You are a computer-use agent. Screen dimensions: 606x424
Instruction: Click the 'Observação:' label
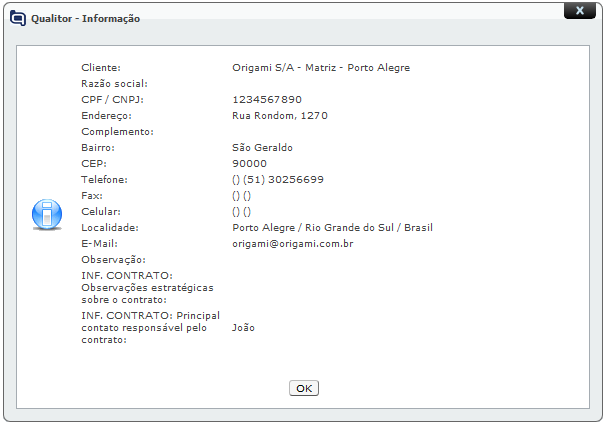(x=113, y=259)
